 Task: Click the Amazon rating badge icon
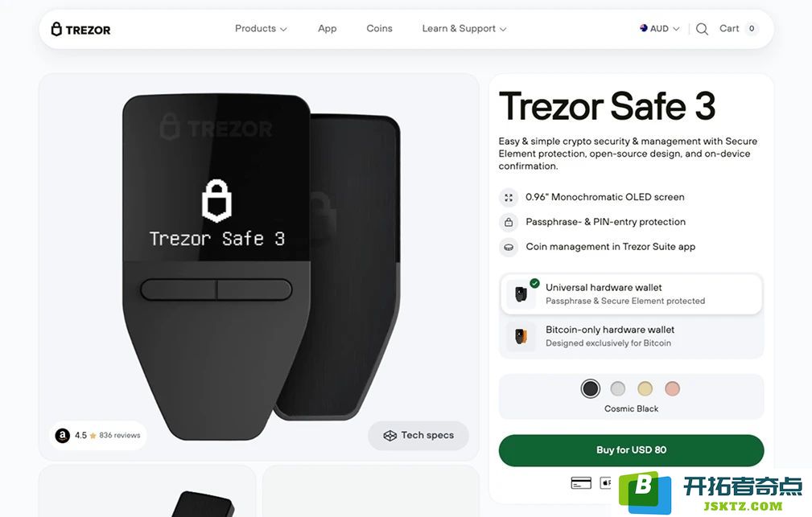[63, 436]
